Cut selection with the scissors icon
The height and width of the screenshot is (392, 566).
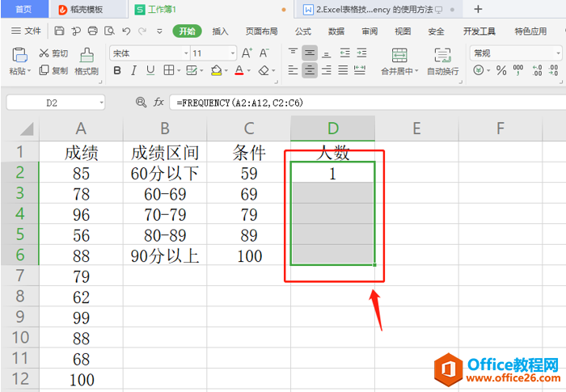click(x=44, y=53)
